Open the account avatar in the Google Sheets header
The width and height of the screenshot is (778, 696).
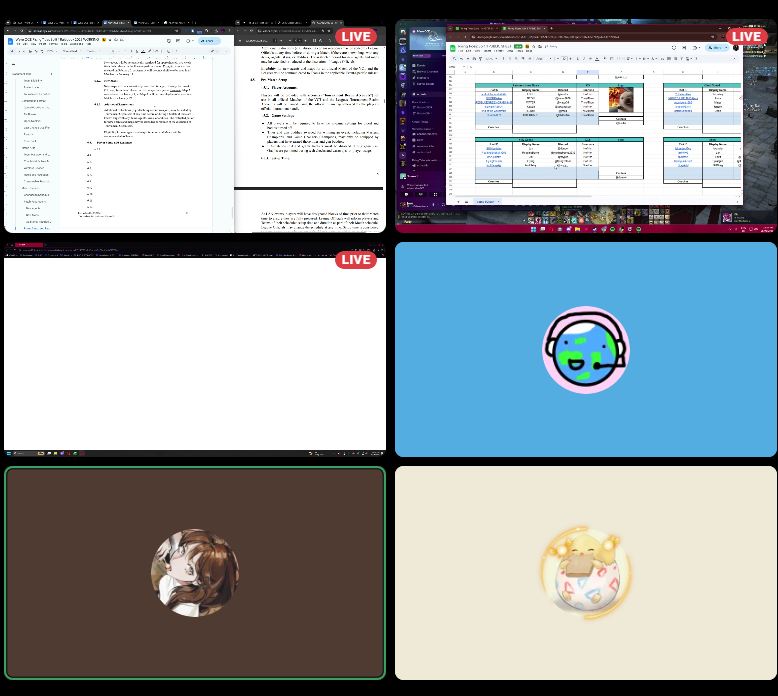click(736, 48)
